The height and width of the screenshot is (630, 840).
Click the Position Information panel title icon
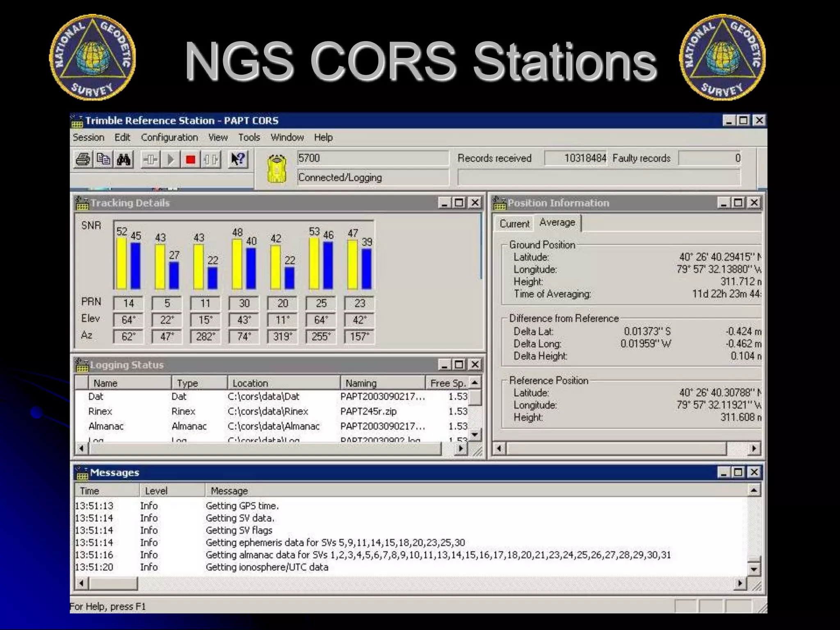point(499,203)
